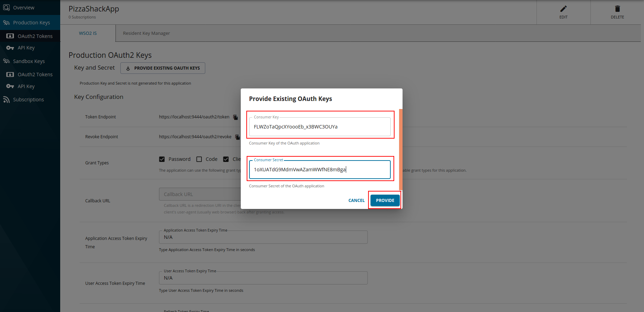
Task: Click the Production API Key icon
Action: pos(10,48)
